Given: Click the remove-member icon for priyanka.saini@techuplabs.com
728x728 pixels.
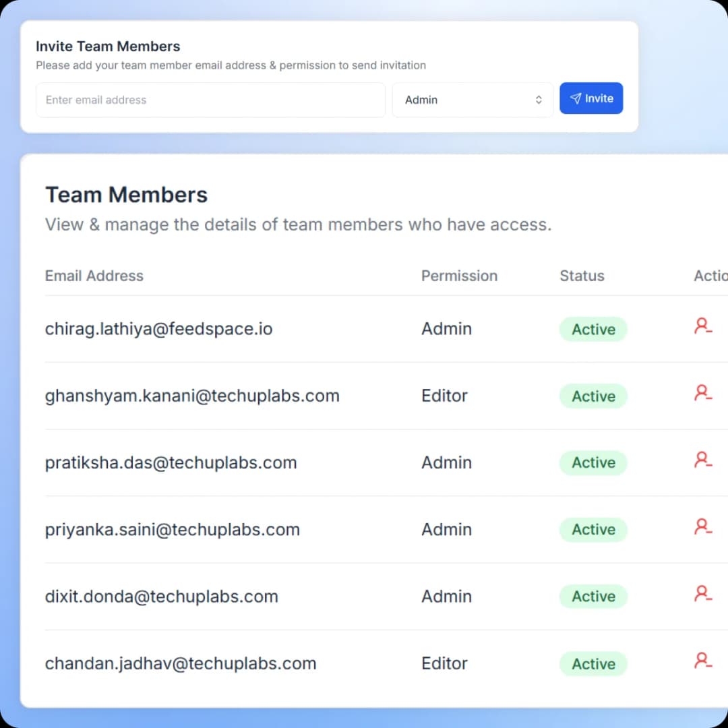Looking at the screenshot, I should point(702,526).
